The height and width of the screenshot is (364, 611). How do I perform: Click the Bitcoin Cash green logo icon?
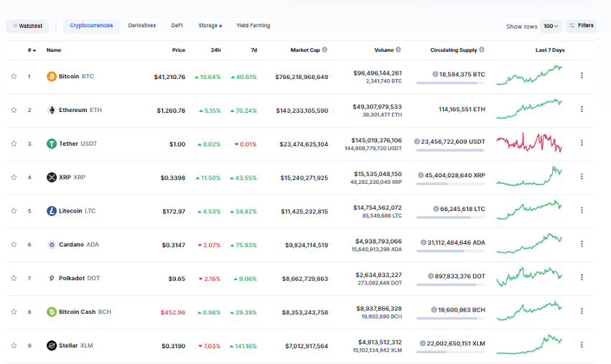tap(52, 312)
